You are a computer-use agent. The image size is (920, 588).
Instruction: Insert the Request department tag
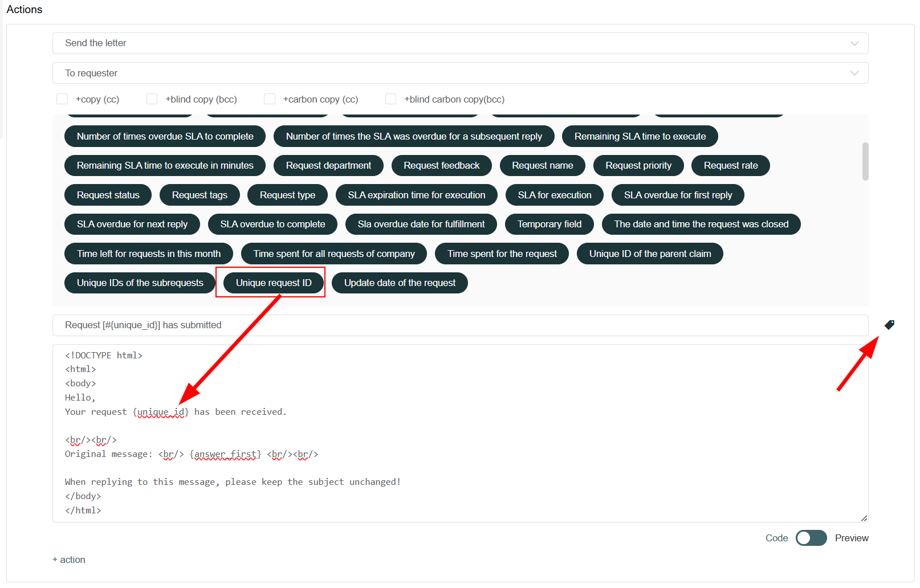pyautogui.click(x=328, y=165)
